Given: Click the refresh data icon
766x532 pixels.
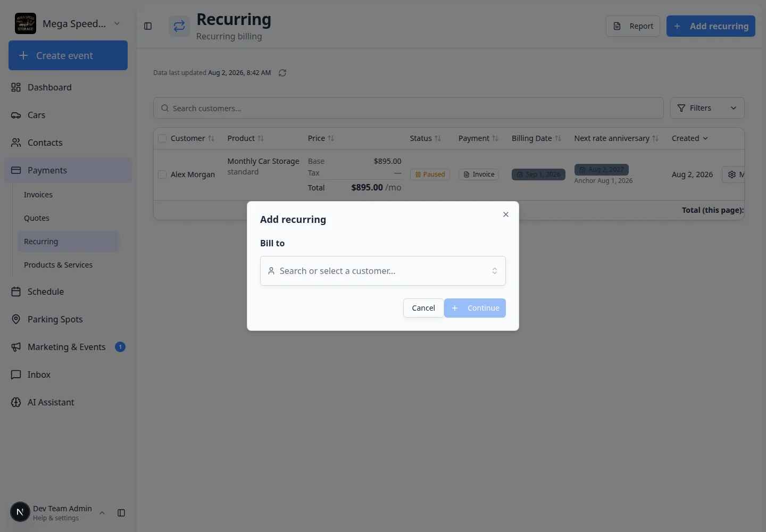Looking at the screenshot, I should pyautogui.click(x=282, y=73).
